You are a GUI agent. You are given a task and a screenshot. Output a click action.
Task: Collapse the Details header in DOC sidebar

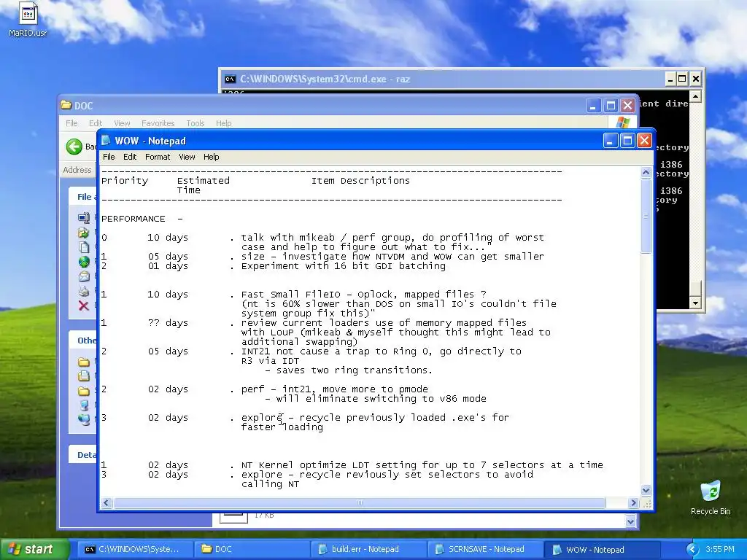[85, 455]
